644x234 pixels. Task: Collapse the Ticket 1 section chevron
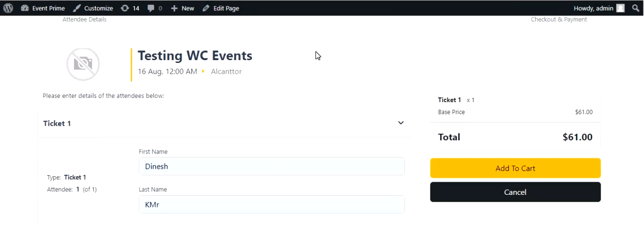click(401, 123)
